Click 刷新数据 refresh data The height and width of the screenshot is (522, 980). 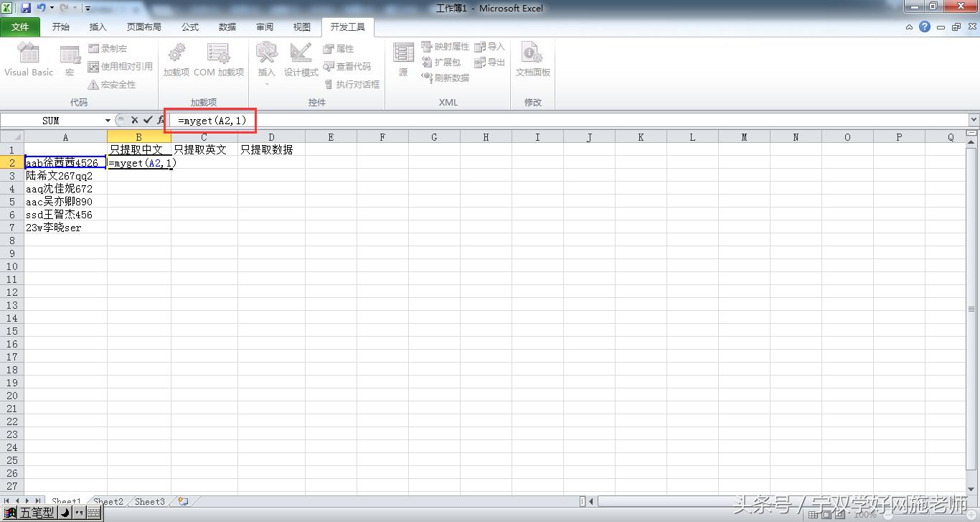click(x=446, y=78)
